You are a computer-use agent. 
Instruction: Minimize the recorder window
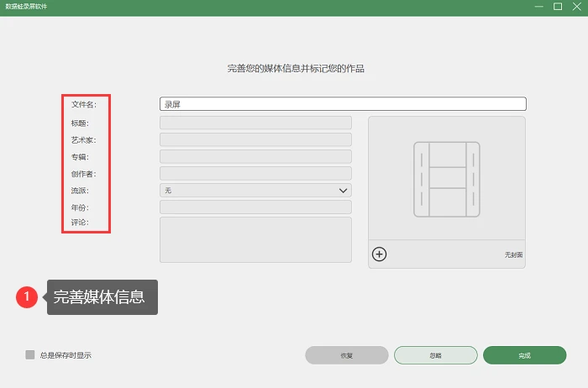[539, 7]
